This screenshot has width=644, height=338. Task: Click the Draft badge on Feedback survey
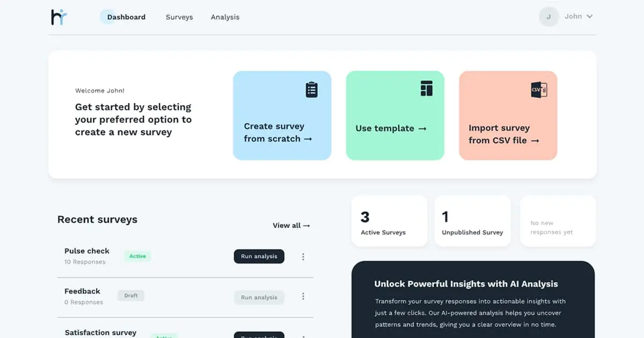(130, 296)
